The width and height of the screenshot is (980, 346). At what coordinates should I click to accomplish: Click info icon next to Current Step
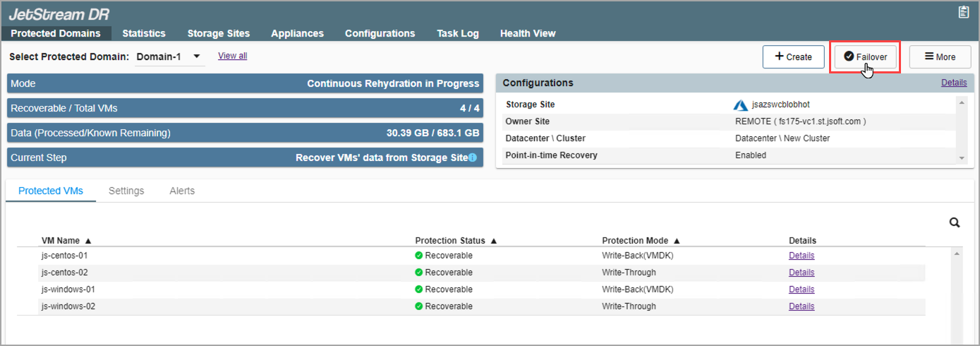(473, 157)
